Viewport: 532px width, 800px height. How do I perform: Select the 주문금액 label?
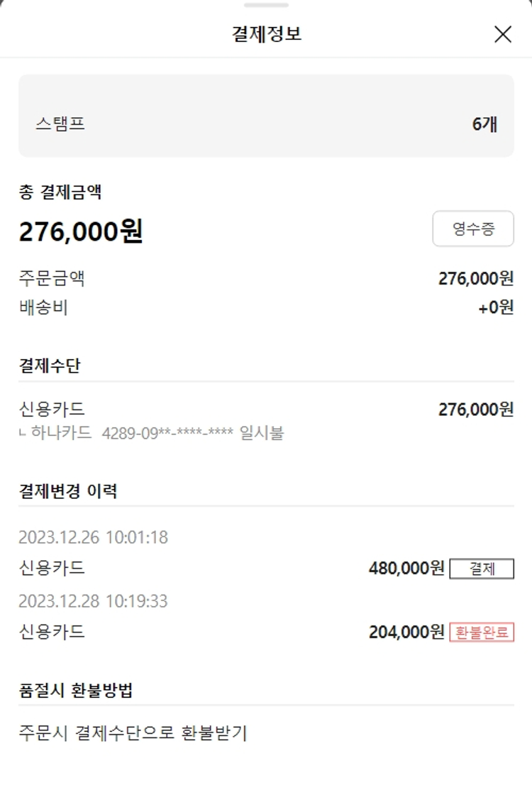52,278
